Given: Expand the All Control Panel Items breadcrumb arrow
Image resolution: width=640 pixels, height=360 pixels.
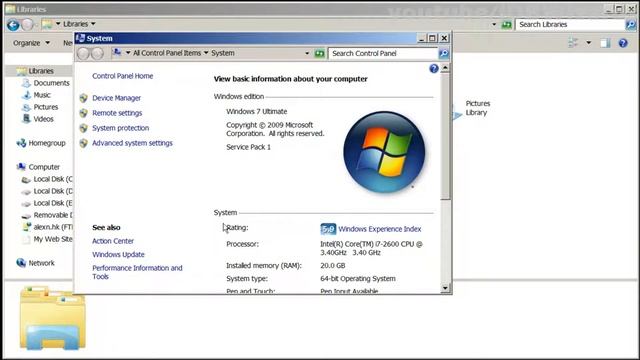Looking at the screenshot, I should (206, 53).
